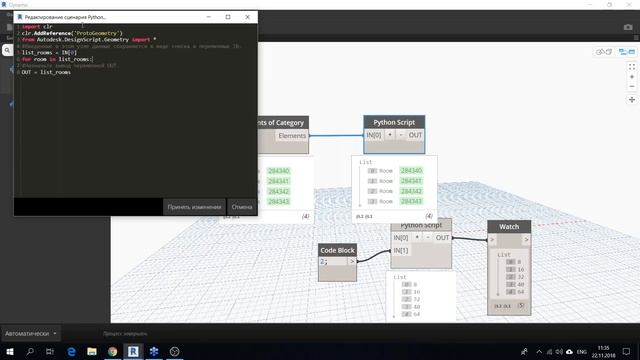The image size is (640, 360).
Task: Click the blue snowflake taskbar app icon
Action: point(154,351)
